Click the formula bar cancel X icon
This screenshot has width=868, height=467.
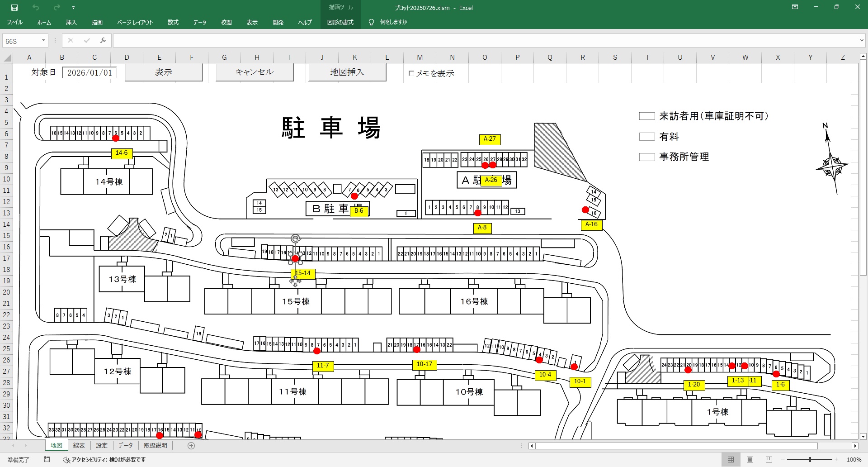(x=71, y=41)
